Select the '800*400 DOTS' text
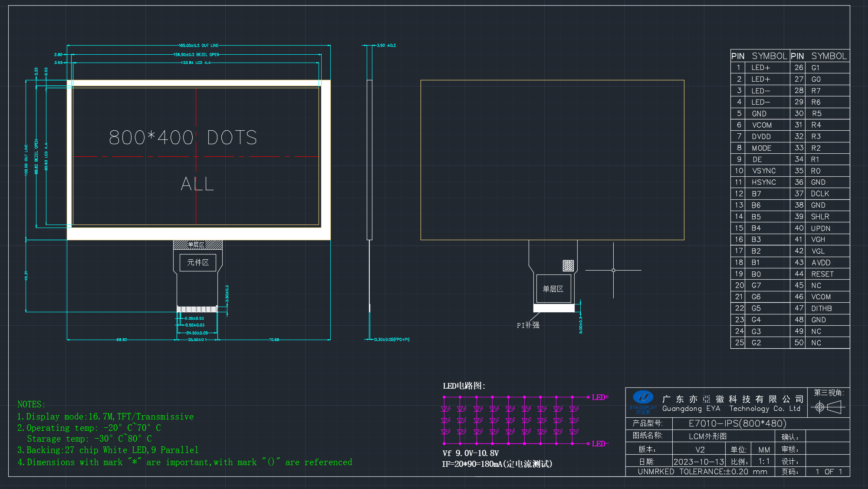868x489 pixels. pyautogui.click(x=183, y=138)
